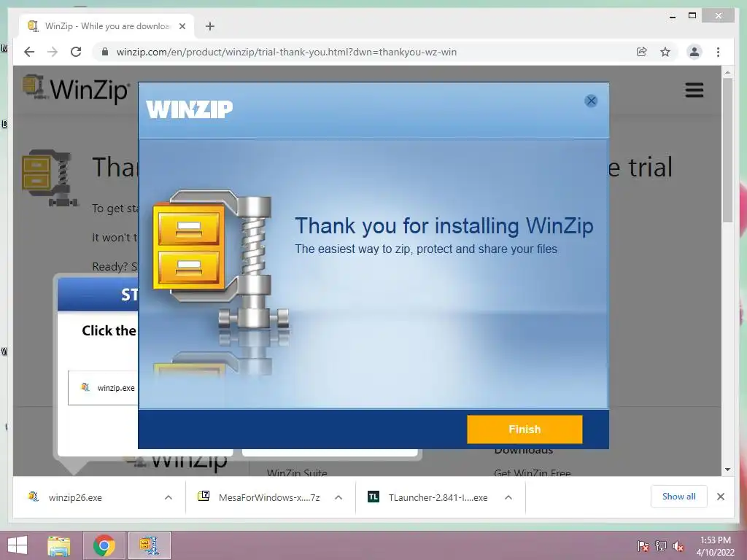Open the WinZip site hamburger menu
The height and width of the screenshot is (560, 747).
(694, 90)
